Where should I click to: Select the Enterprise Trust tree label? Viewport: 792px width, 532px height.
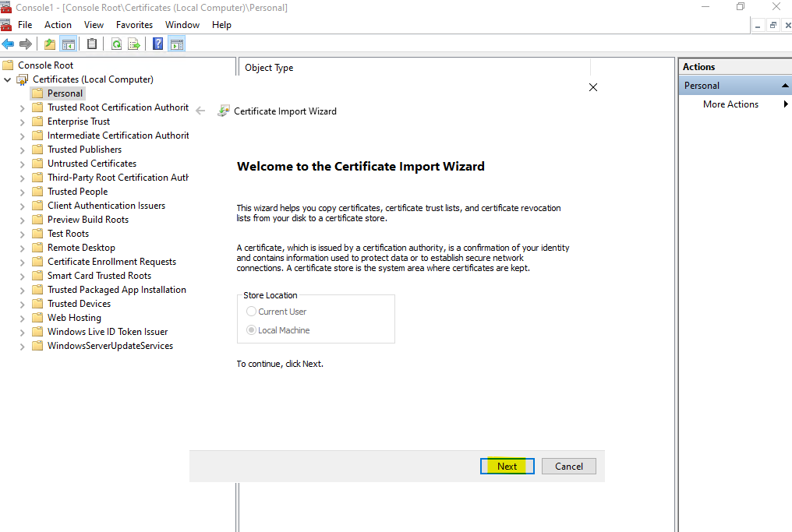pyautogui.click(x=78, y=122)
